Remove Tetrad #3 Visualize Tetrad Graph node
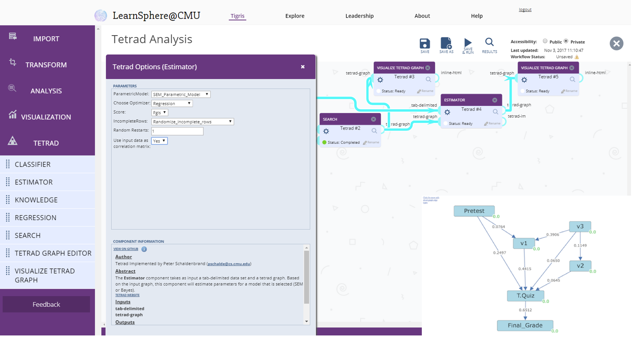Screen dimensions: 644x345 [428, 68]
